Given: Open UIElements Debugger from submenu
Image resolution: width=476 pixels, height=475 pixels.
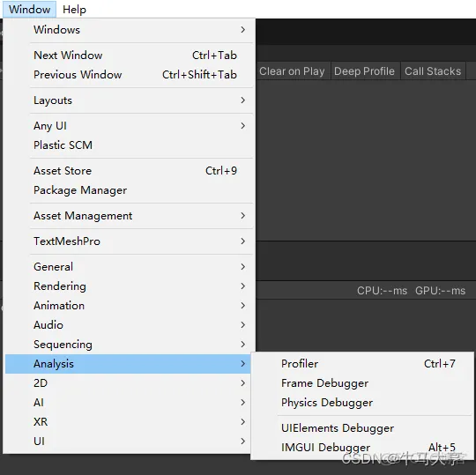Looking at the screenshot, I should pyautogui.click(x=362, y=428).
